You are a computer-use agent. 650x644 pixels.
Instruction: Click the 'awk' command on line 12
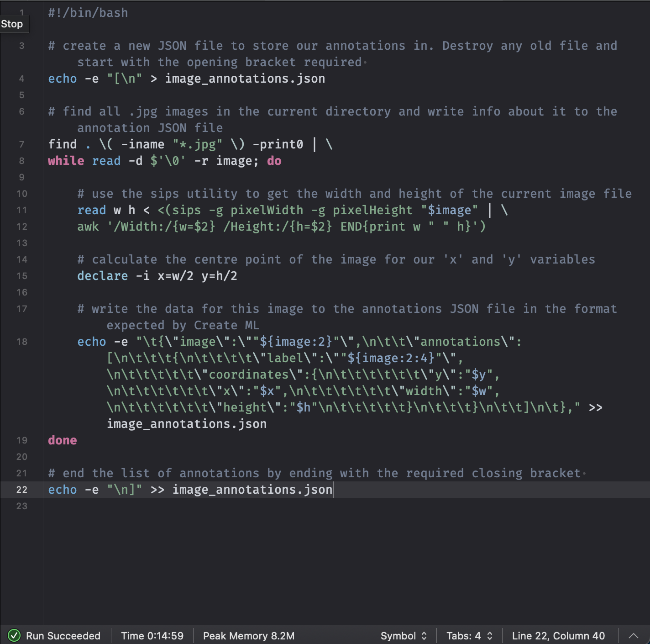(88, 227)
